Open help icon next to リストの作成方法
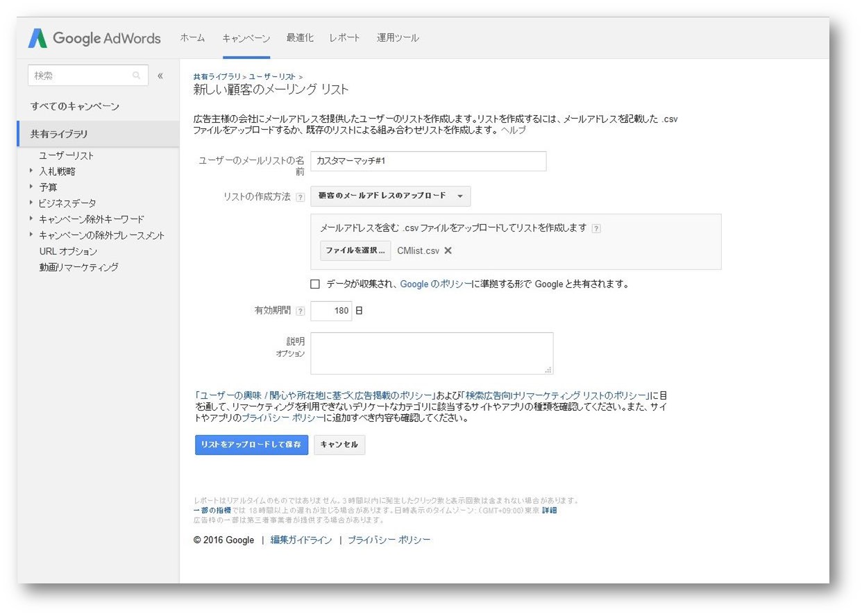This screenshot has width=862, height=616. click(x=301, y=197)
